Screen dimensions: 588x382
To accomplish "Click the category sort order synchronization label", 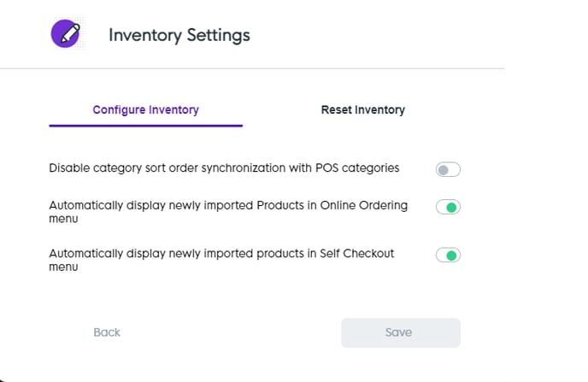I will point(224,168).
